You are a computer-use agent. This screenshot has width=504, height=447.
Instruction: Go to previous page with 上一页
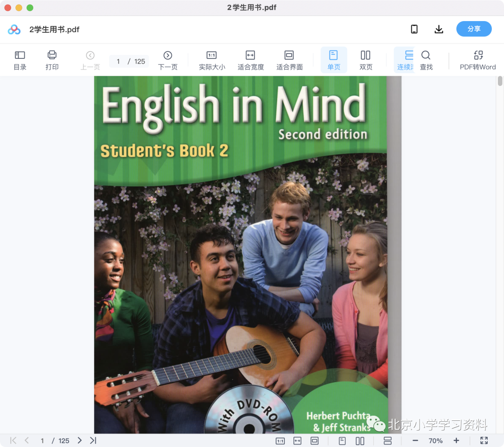tap(91, 60)
